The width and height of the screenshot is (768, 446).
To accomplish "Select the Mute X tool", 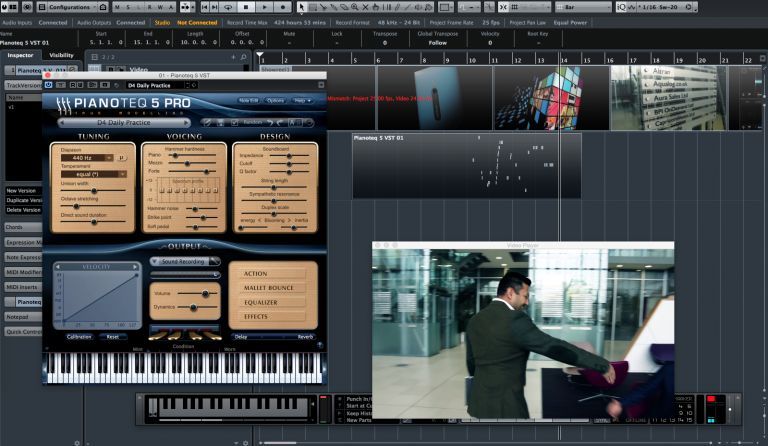I will point(365,7).
